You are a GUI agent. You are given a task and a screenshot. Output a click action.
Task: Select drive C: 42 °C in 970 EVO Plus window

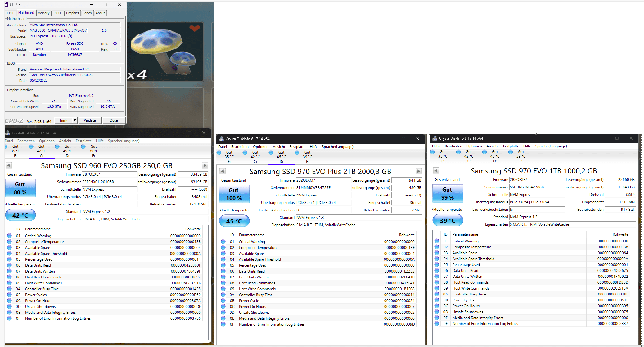[255, 157]
